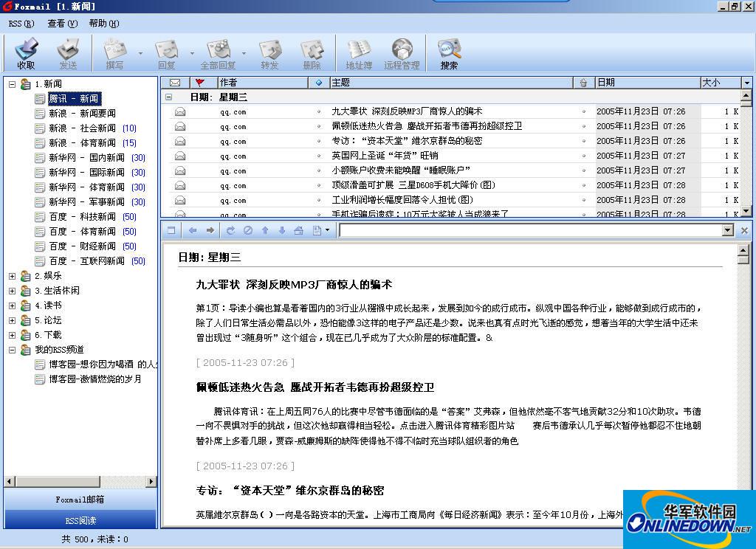Screen dimensions: 756x549
Task: Open the 查看(V) menu
Action: pos(62,24)
